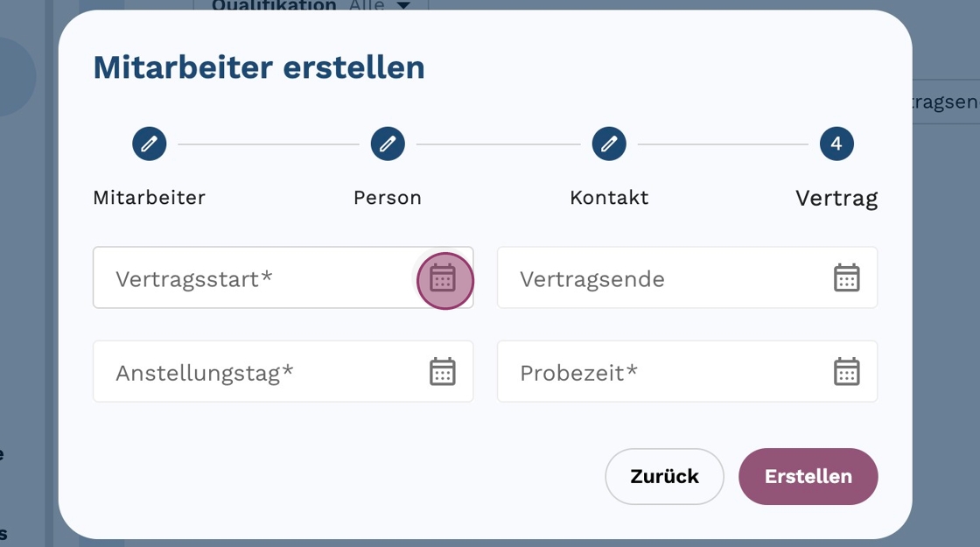Open the Anstellungstag calendar picker
Viewport: 980px width, 547px height.
(443, 372)
